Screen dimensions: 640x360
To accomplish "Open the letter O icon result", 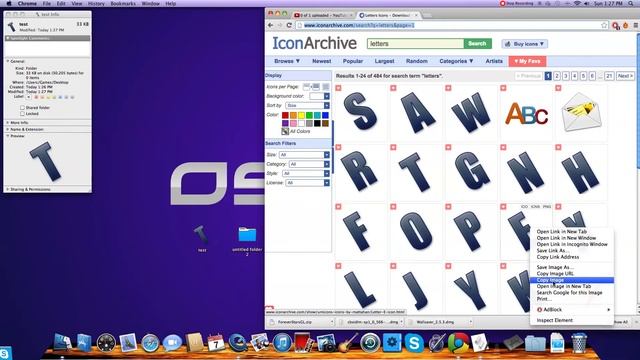I will point(416,231).
